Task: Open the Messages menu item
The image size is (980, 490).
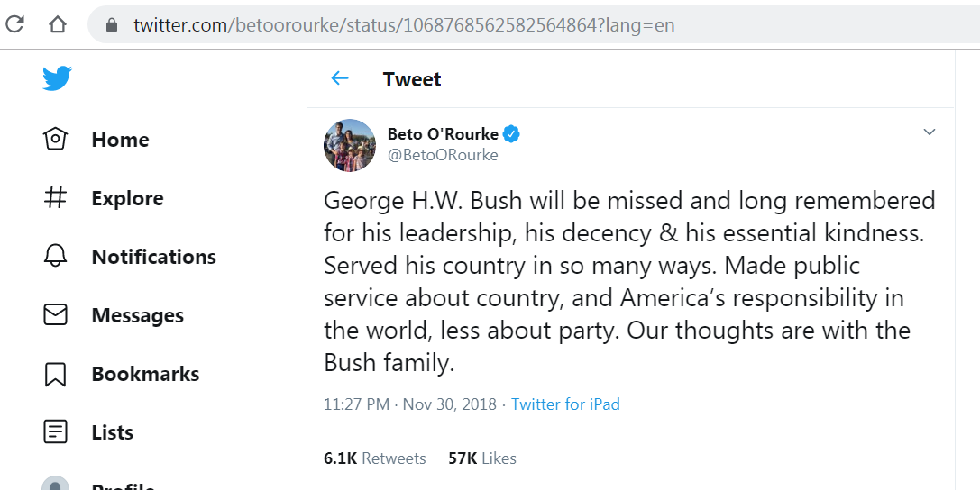Action: [137, 315]
